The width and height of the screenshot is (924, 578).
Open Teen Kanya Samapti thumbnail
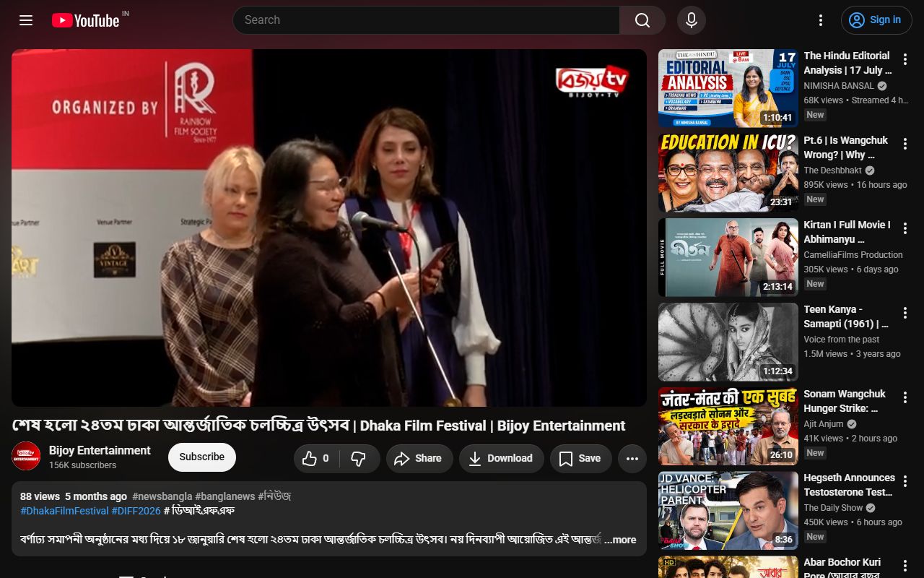pos(728,342)
